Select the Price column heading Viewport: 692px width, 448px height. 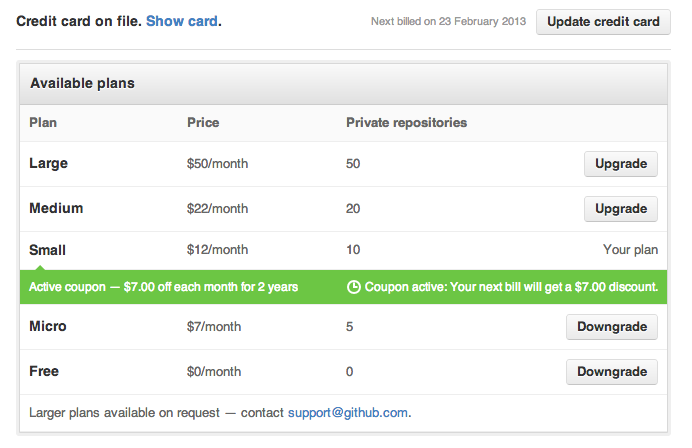(203, 123)
